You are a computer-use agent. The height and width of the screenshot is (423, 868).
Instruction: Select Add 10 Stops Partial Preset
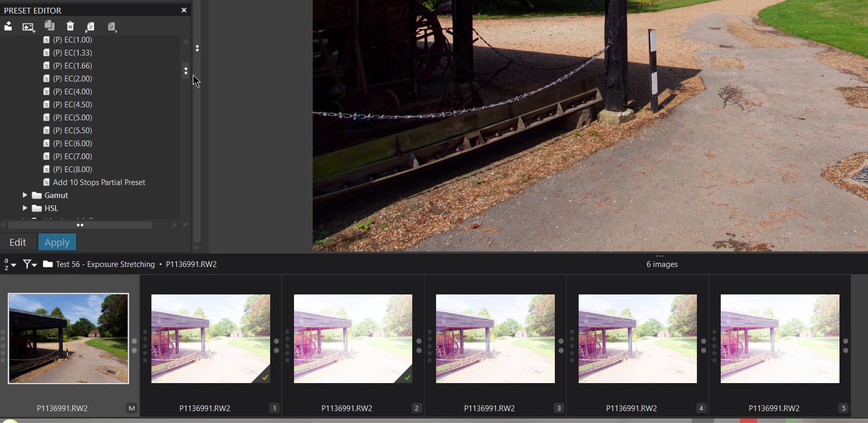(99, 182)
